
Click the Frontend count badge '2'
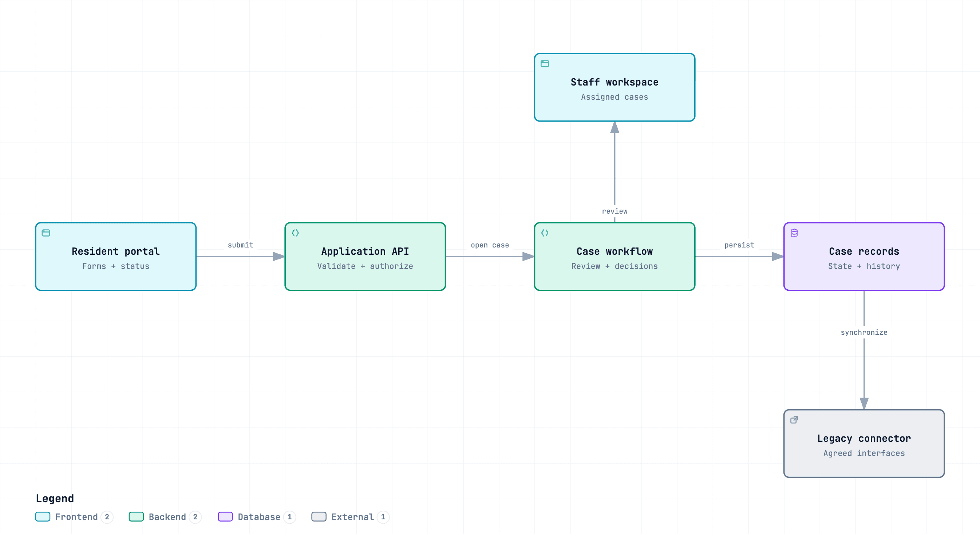[107, 517]
